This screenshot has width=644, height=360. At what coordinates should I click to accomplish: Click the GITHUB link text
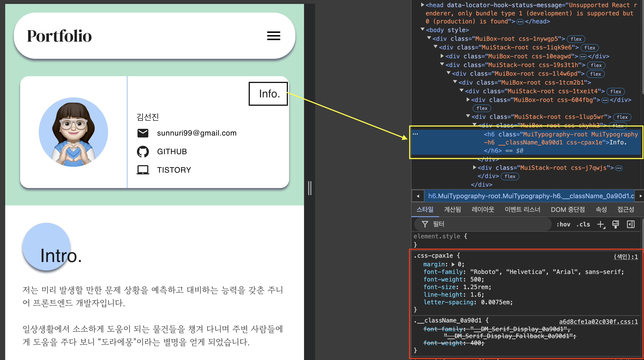pos(172,151)
